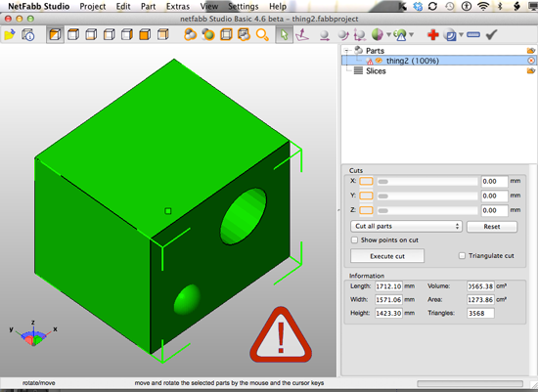
Task: Open folder icon on Slices row
Action: 531,71
